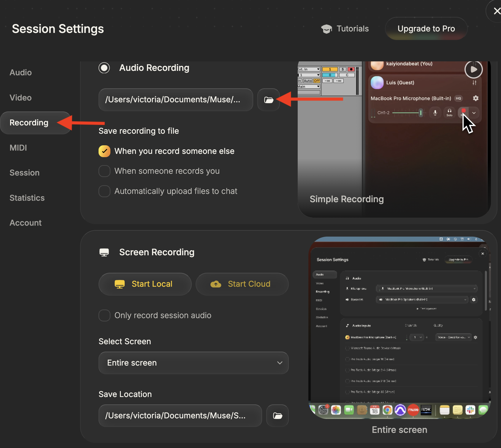Click the Start Cloud recording button
The width and height of the screenshot is (501, 448).
point(242,284)
